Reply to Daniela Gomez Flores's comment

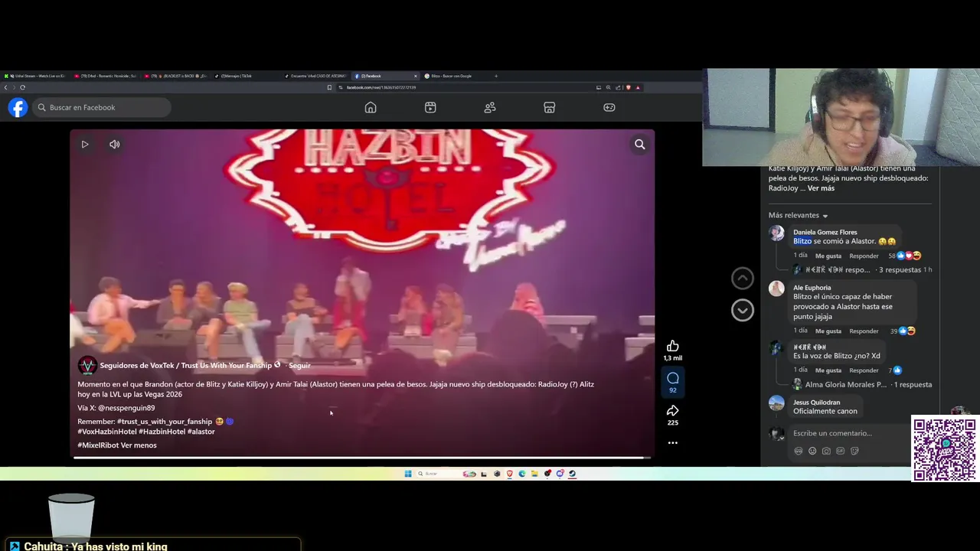click(x=864, y=256)
